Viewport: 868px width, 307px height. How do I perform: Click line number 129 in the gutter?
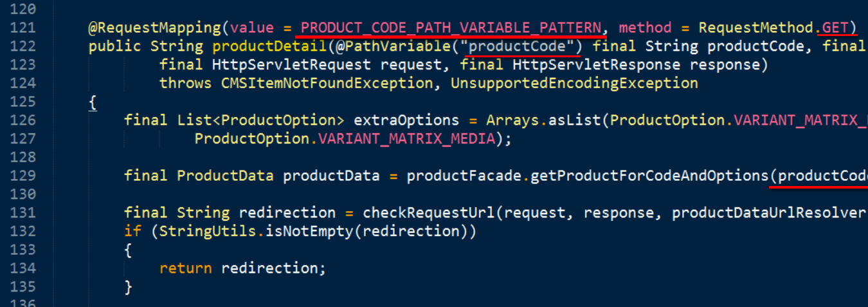[x=23, y=175]
